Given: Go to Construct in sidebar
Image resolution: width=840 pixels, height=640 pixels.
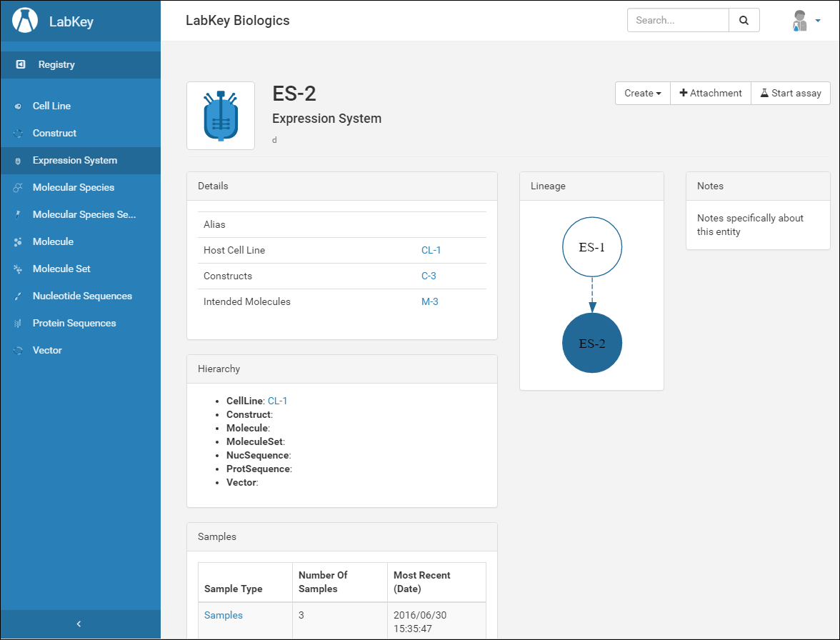Looking at the screenshot, I should coord(80,134).
